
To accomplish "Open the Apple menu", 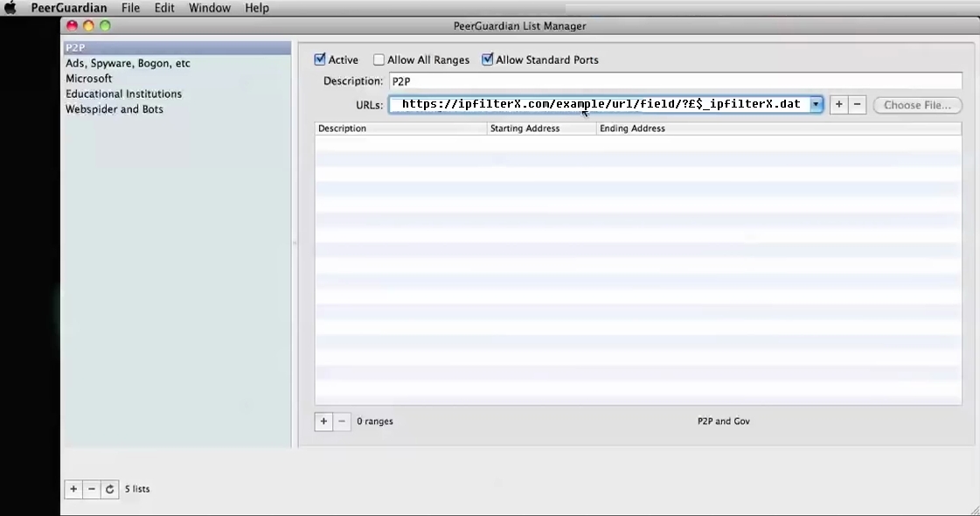I will coord(10,8).
